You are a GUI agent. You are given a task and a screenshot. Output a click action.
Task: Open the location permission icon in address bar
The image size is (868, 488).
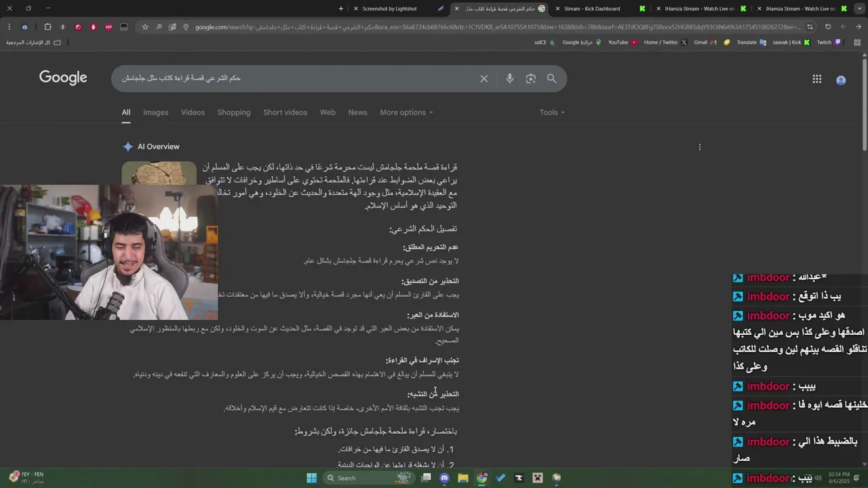pos(186,27)
